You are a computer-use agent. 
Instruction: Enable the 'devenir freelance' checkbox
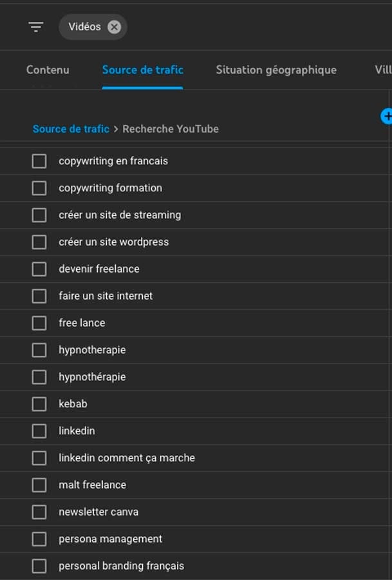(x=39, y=269)
